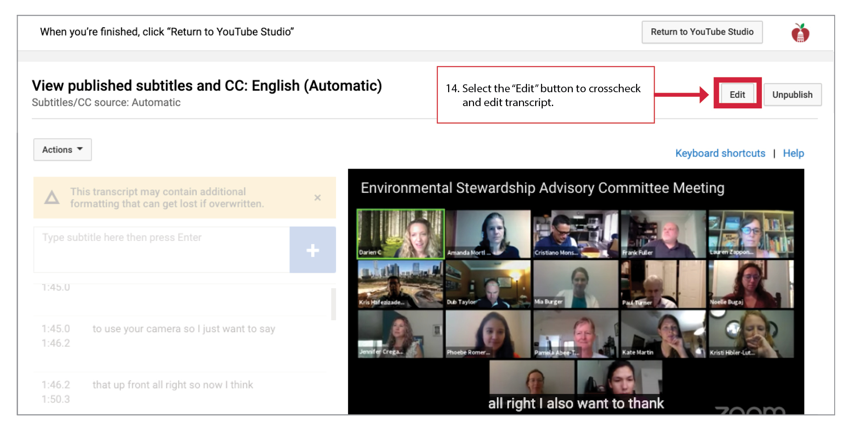Click the subtitle text input field

point(161,249)
